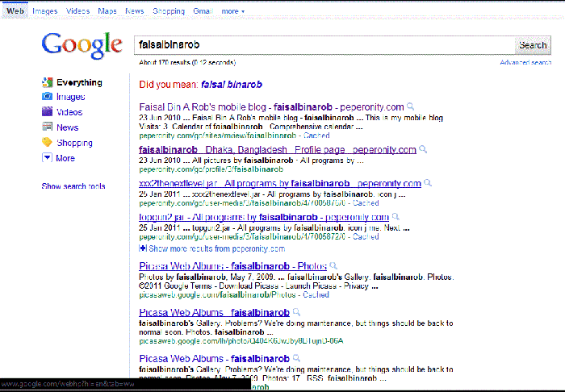Open Shopping in the top navigation bar
This screenshot has height=392, width=565.
(x=169, y=11)
